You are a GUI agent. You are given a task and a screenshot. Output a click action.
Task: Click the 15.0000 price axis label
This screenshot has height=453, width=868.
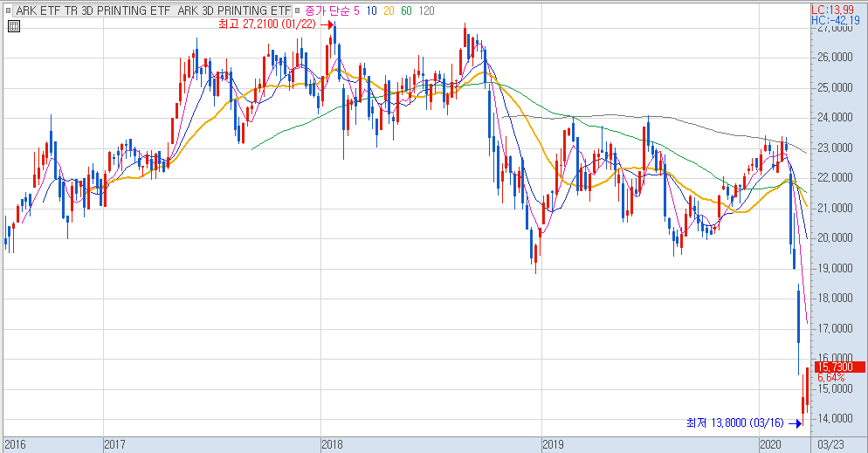(835, 388)
